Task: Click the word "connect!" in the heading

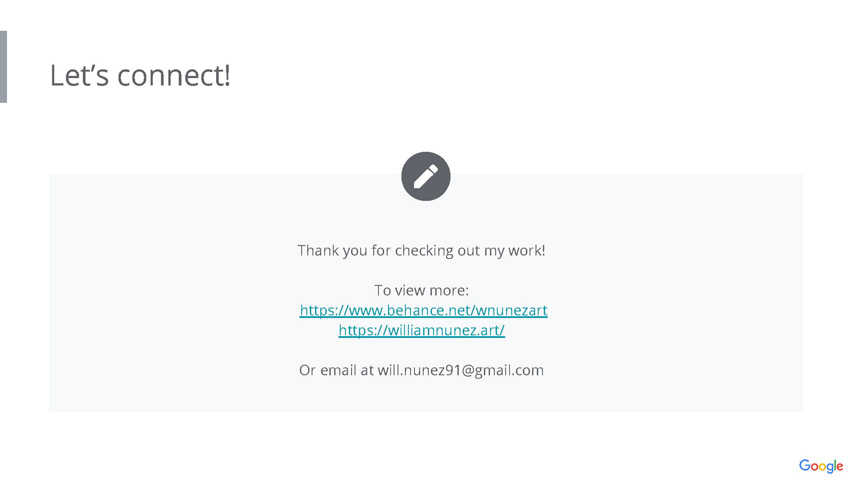Action: click(174, 75)
